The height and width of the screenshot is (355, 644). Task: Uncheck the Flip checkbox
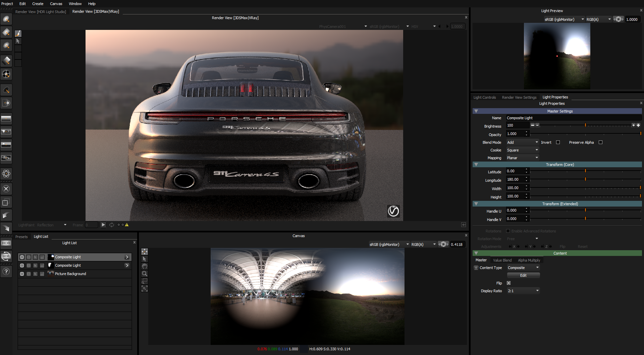[508, 283]
